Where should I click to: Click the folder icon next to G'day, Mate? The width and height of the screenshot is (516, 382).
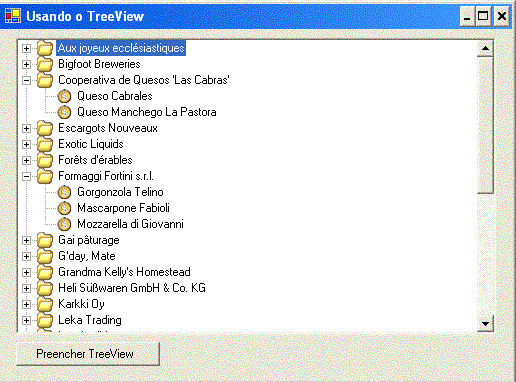[45, 256]
